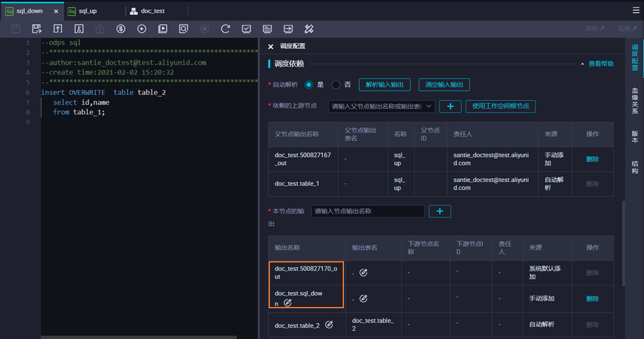Click the run-with-parameters icon

pos(163,29)
